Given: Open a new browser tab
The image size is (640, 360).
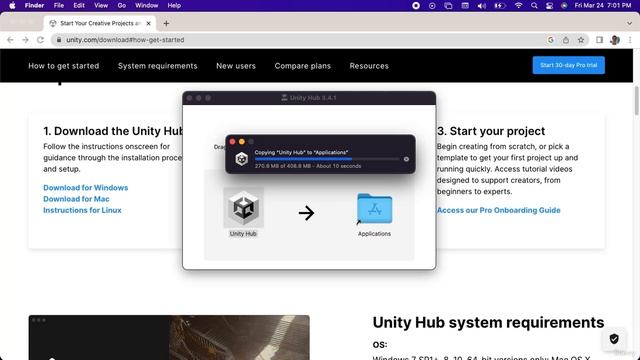Looking at the screenshot, I should 166,23.
